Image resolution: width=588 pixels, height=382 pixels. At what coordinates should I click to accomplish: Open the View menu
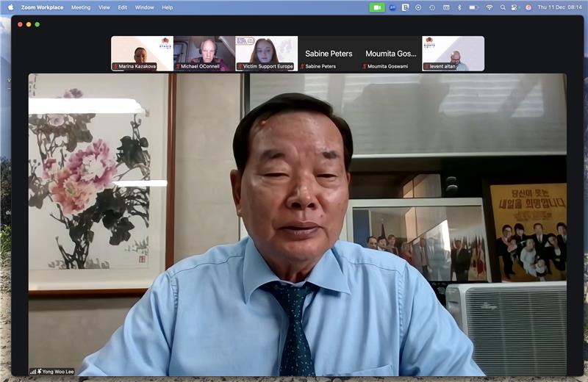(x=104, y=7)
